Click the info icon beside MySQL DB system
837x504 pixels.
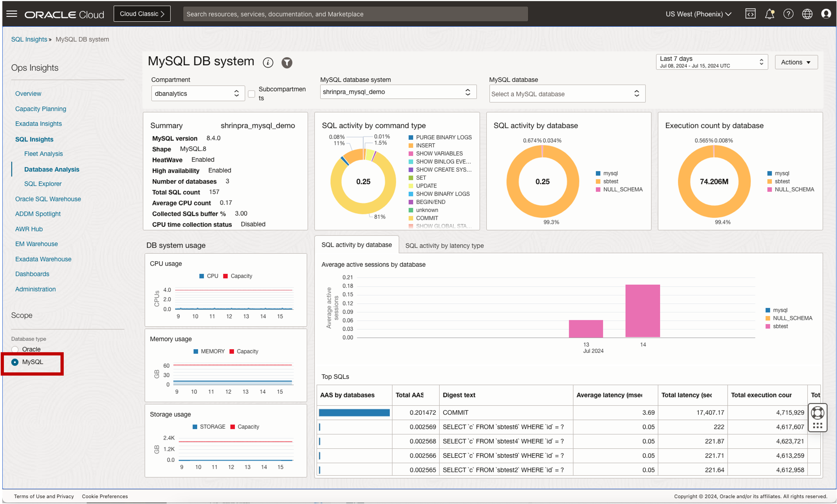268,63
